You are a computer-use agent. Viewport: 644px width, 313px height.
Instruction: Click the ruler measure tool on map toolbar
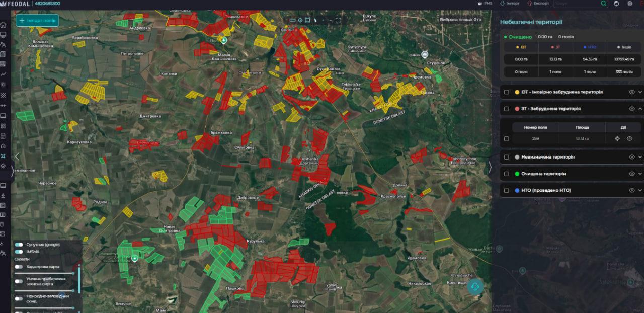point(293,20)
